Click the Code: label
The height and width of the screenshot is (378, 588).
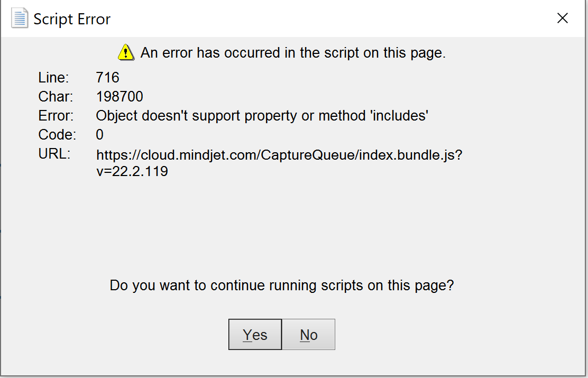tap(57, 135)
